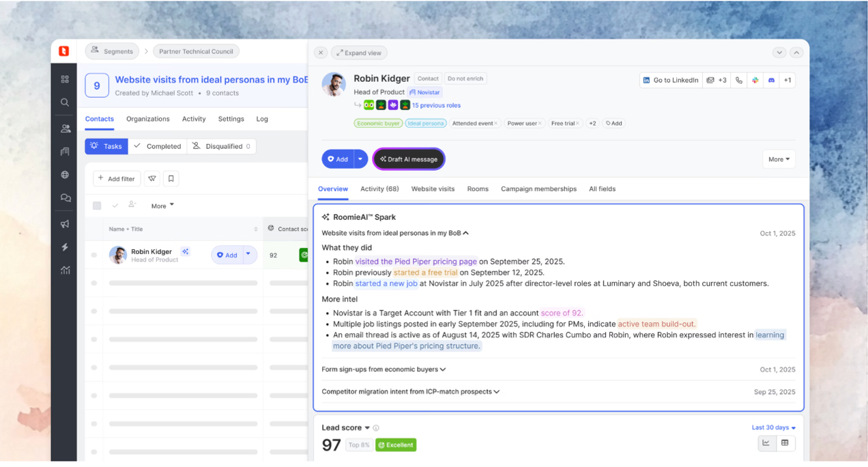868x467 pixels.
Task: Click the phone call icon
Action: 739,80
